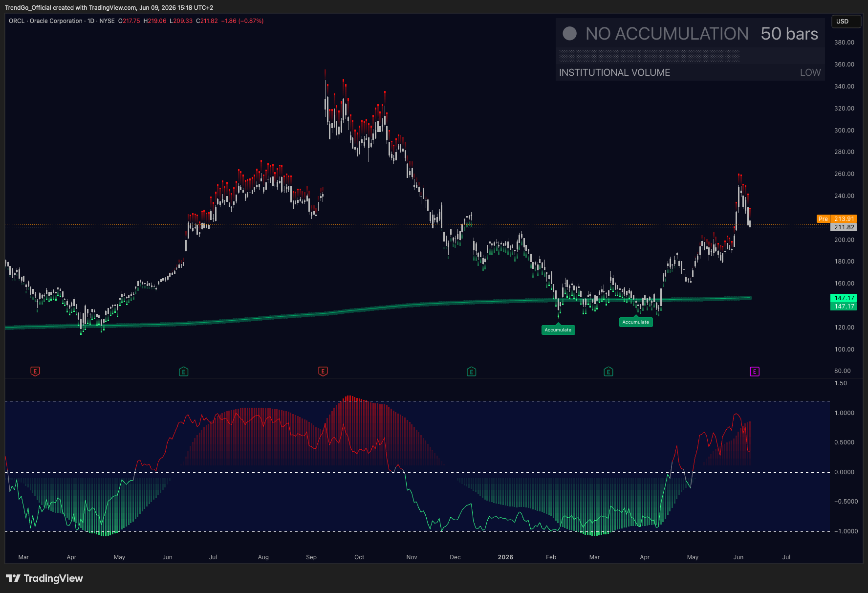Click the green earnings marker near December
Viewport: 868px width, 593px height.
coord(472,372)
